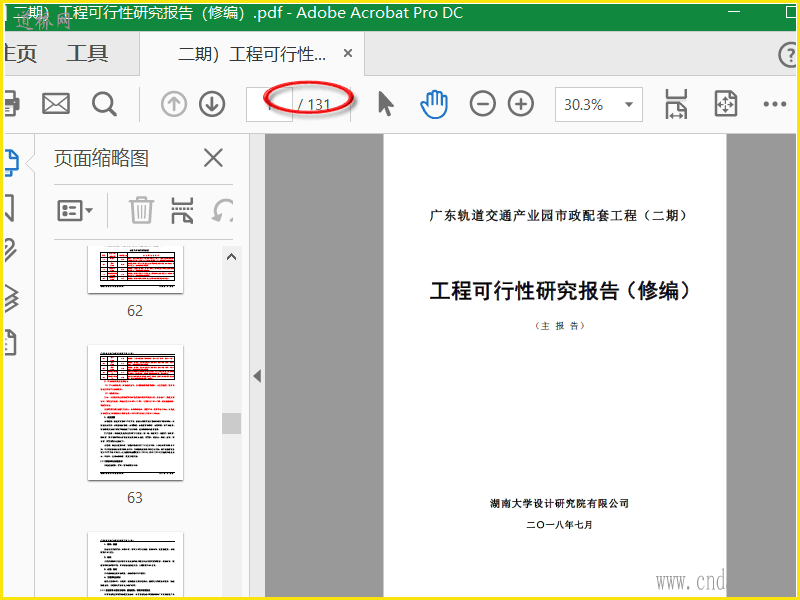Open the 工具 tab

pyautogui.click(x=87, y=53)
